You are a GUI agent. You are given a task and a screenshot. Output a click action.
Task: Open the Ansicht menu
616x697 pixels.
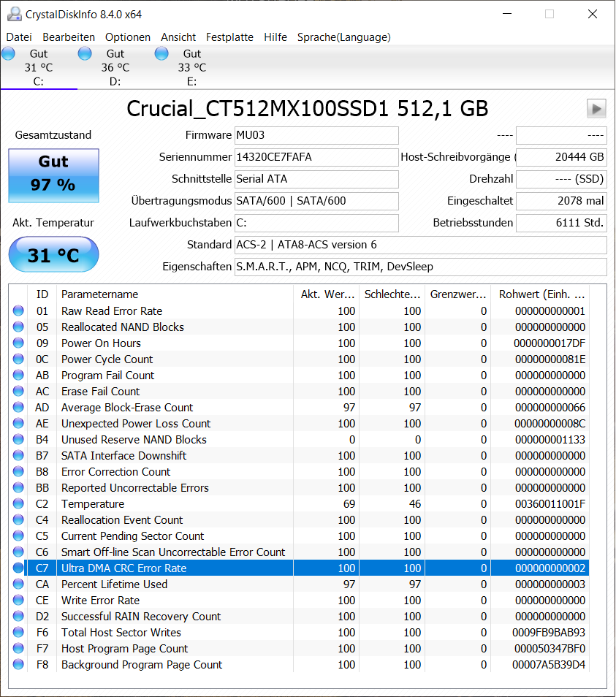point(178,37)
